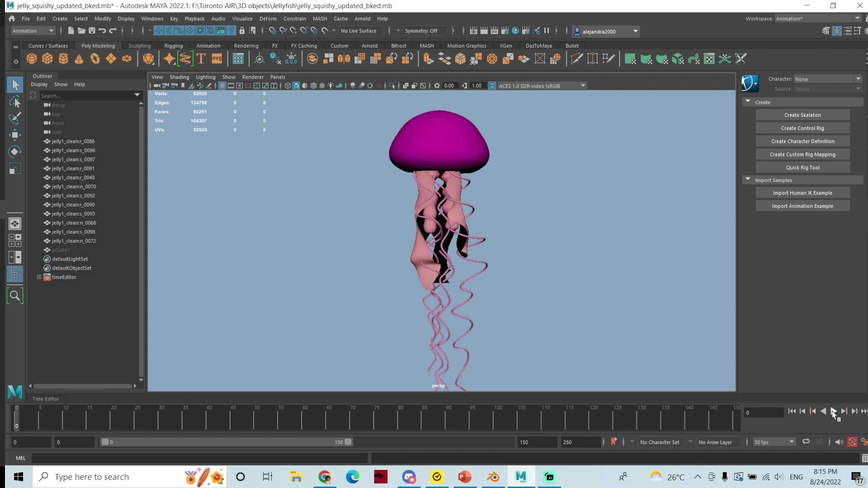
Task: Toggle the Outliner search filter icon
Action: [33, 96]
